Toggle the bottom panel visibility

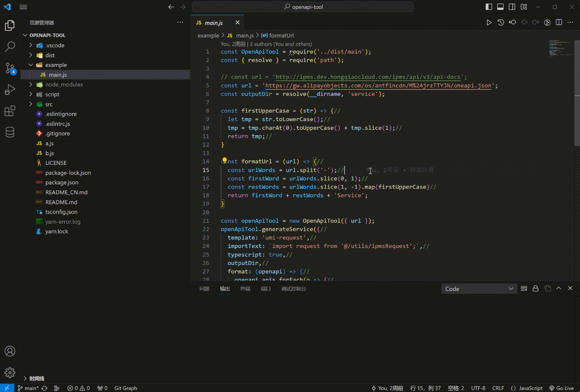[500, 7]
